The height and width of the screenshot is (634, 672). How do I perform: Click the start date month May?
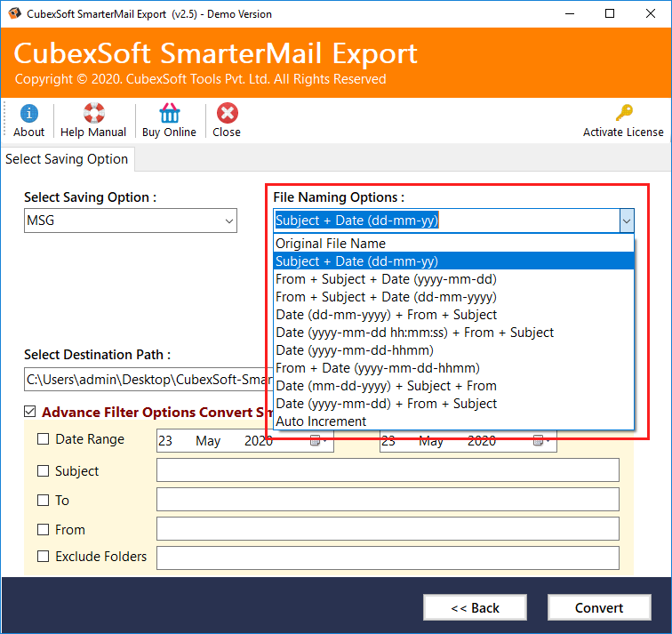point(208,441)
